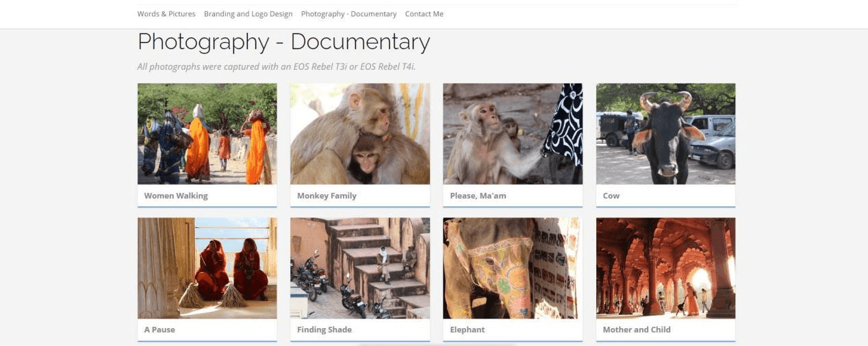Open the Mother and Child arches photo
Viewport: 868px width, 346px height.
click(665, 268)
